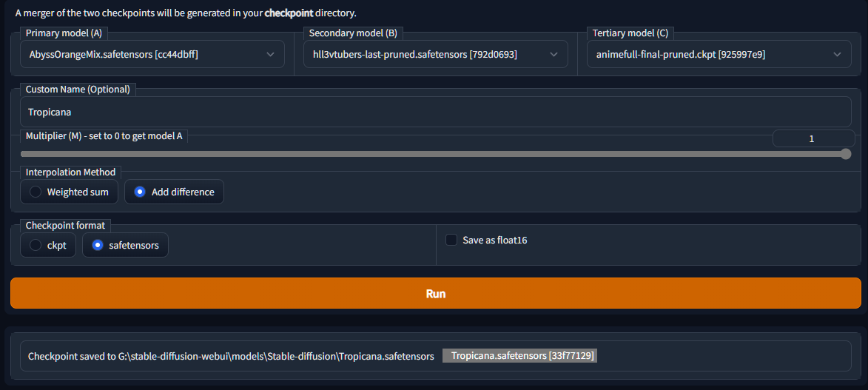Viewport: 868px width, 390px height.
Task: Click the Custom Name field containing Tropicana
Action: pyautogui.click(x=435, y=112)
